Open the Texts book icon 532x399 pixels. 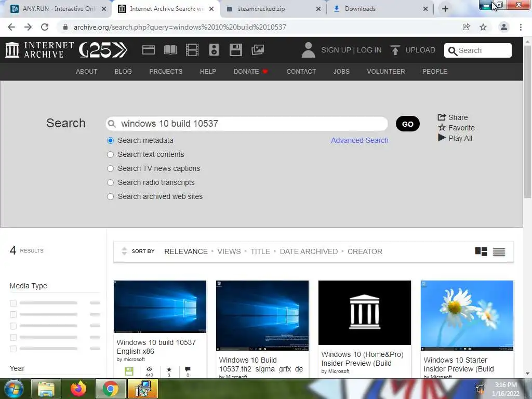point(170,50)
